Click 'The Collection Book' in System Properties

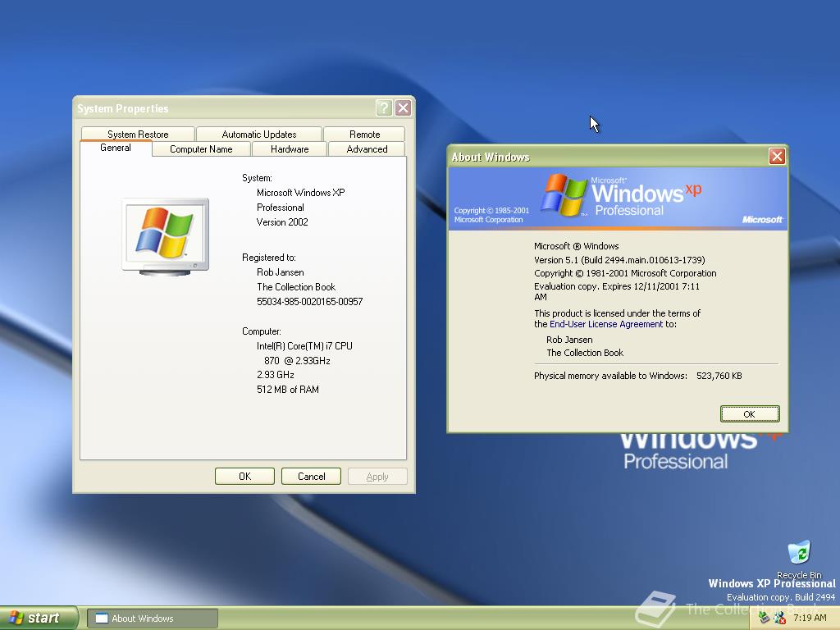296,286
